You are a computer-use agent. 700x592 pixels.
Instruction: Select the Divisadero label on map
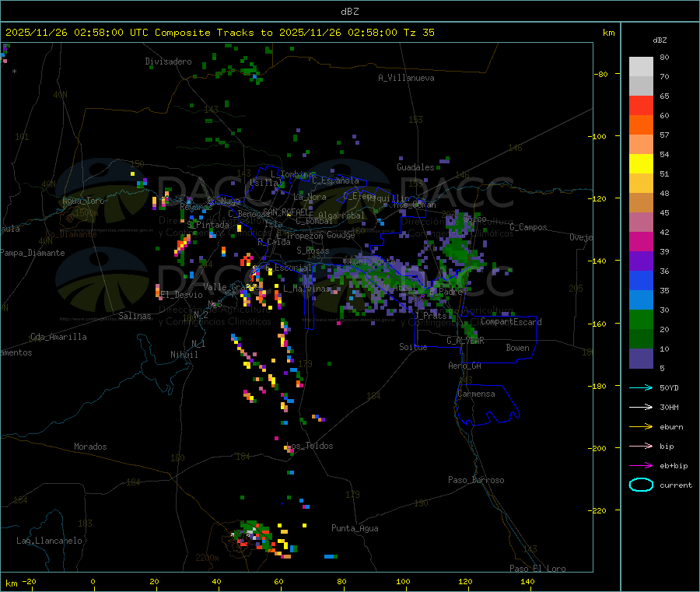click(x=168, y=61)
